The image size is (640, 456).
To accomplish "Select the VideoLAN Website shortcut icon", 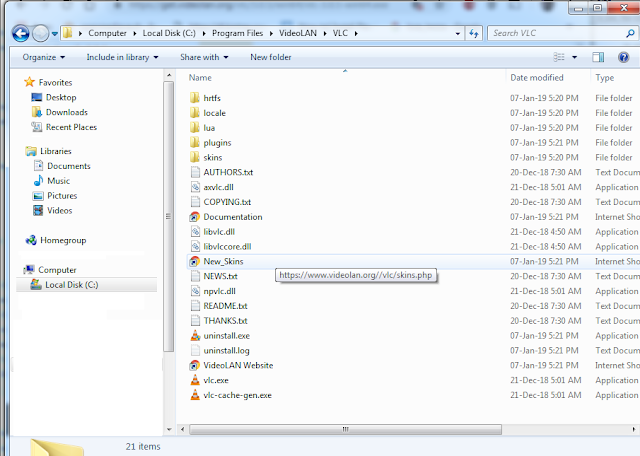I will click(x=195, y=365).
